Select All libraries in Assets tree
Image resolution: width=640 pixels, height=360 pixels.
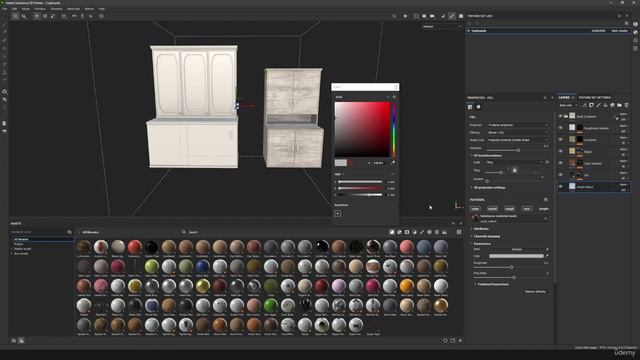(x=42, y=239)
